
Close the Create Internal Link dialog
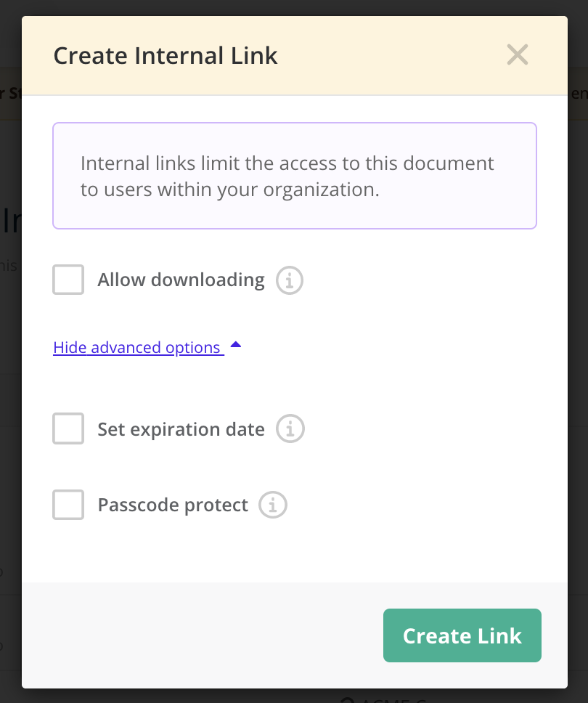coord(517,54)
